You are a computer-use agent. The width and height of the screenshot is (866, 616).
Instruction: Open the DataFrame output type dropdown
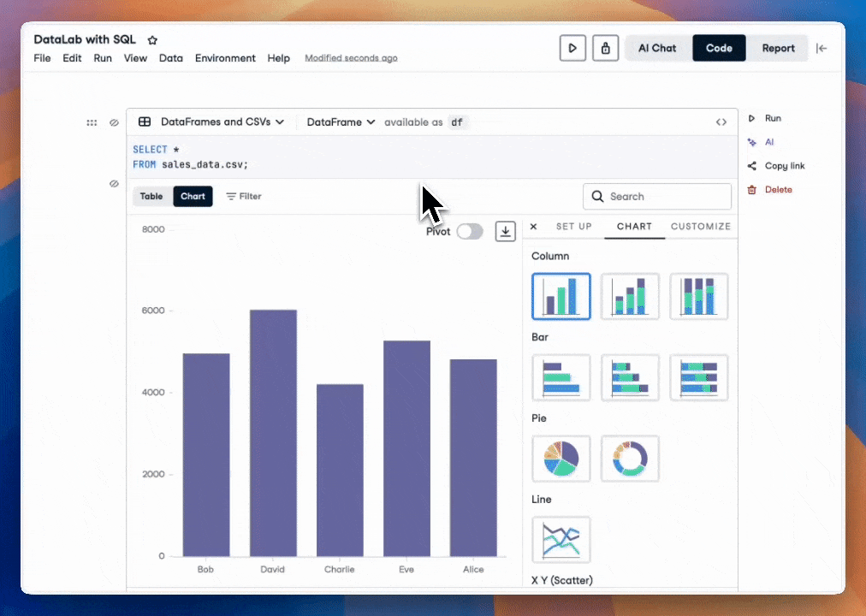point(341,122)
